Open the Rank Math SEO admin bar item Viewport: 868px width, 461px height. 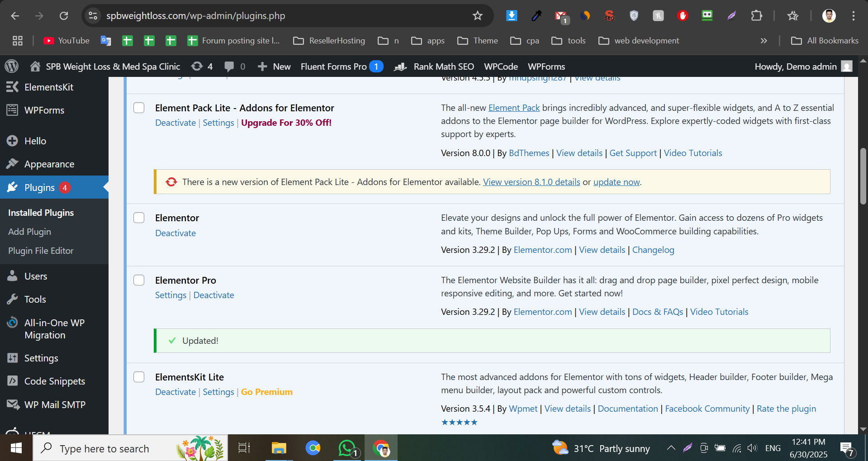434,67
